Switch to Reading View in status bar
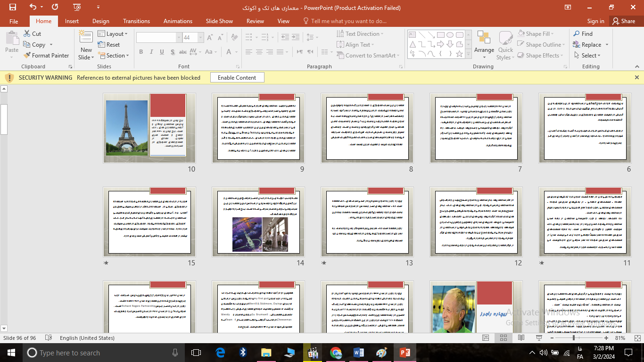This screenshot has height=362, width=644. point(521,338)
